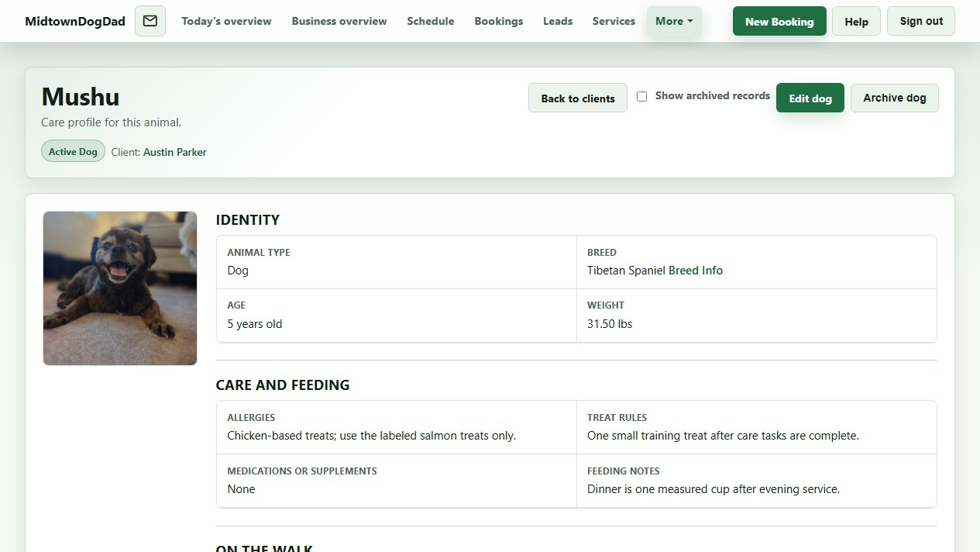
Task: Edit dog profile for Mushu
Action: [x=810, y=98]
